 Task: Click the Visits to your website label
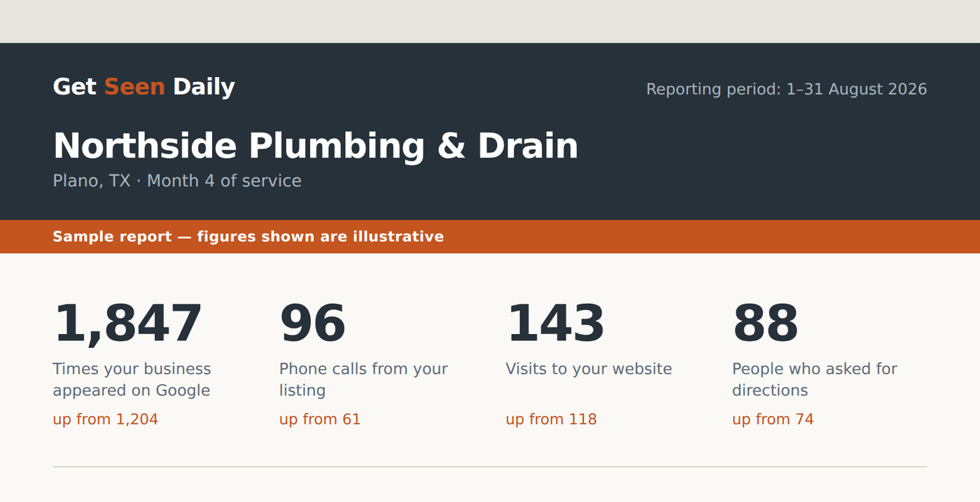(x=589, y=369)
